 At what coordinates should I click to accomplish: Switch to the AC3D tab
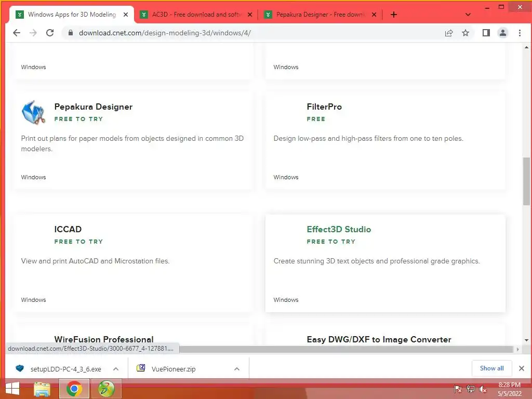(196, 15)
